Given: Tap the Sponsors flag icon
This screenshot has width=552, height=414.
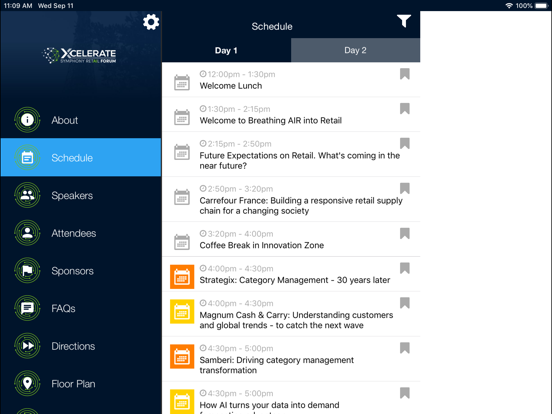Looking at the screenshot, I should tap(27, 270).
